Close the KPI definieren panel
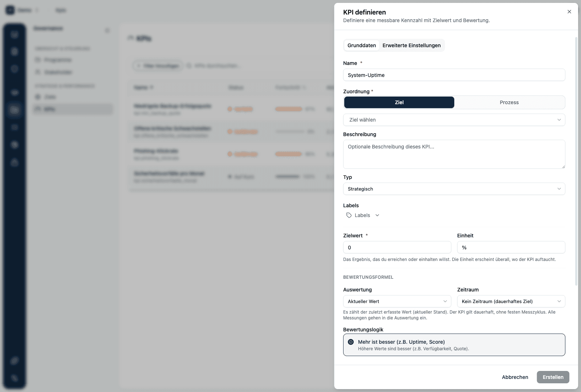 569,12
